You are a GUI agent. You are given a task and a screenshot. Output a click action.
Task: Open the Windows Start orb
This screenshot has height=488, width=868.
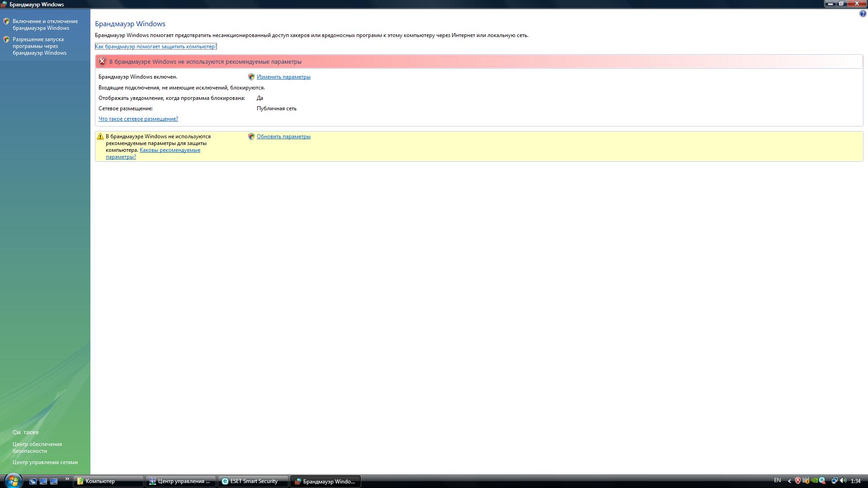point(13,481)
